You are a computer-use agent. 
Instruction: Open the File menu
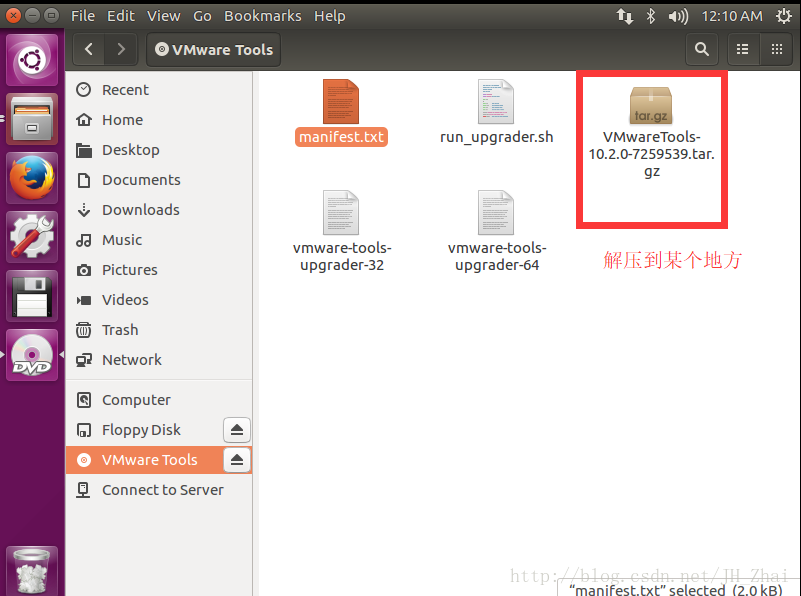pyautogui.click(x=83, y=16)
